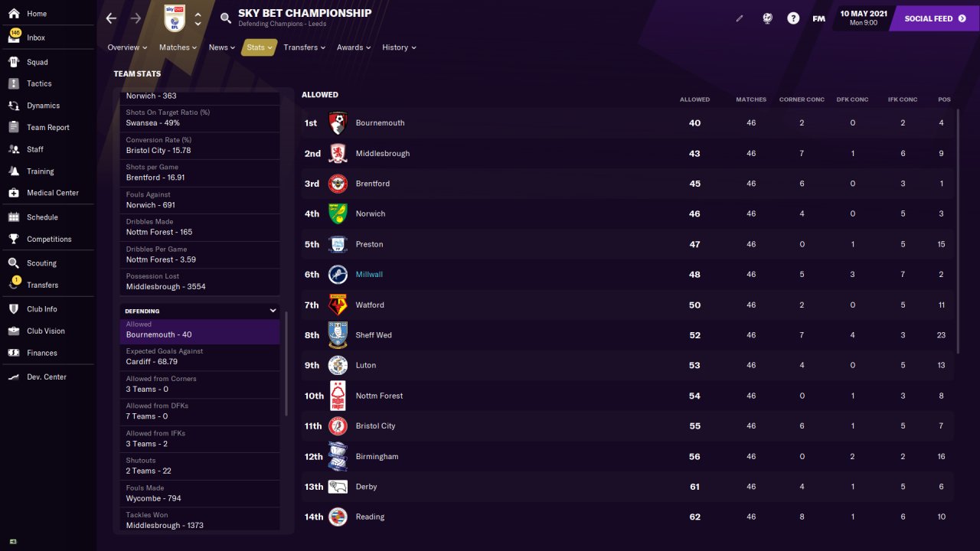
Task: Click the competition switcher up/down arrows
Action: (x=198, y=18)
